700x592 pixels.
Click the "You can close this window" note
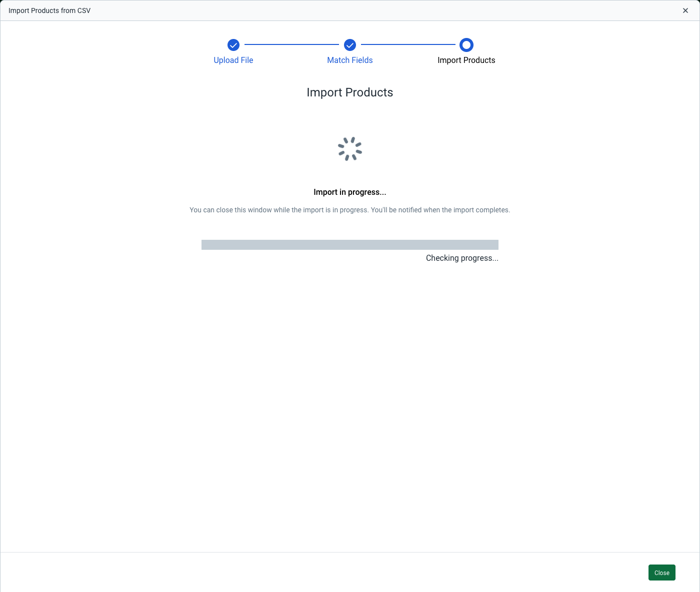click(x=350, y=210)
